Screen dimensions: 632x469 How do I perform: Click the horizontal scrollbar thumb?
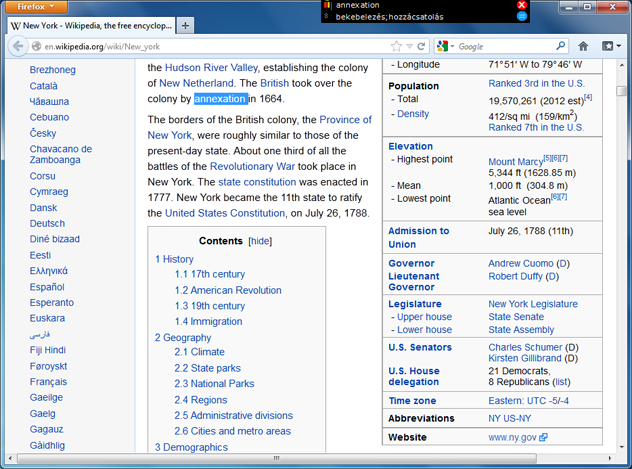coord(276,458)
